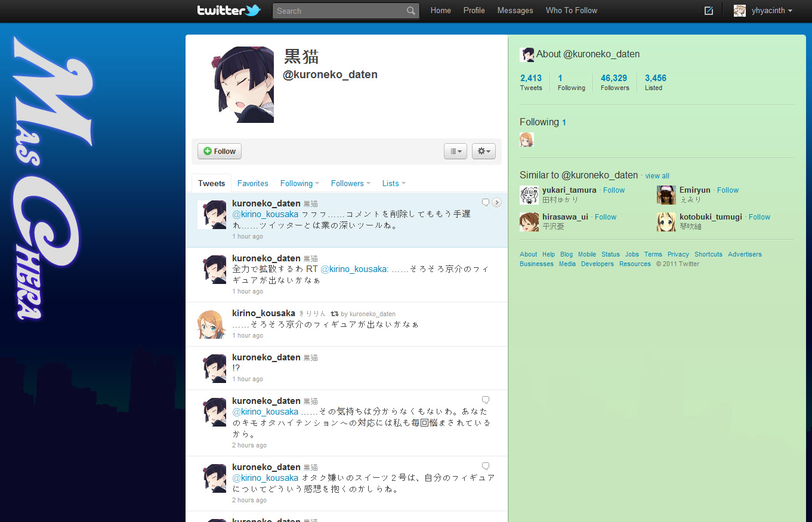Click the '1 hour ago' timestamp under '!?'
Screen dimensions: 812x522
coord(248,379)
